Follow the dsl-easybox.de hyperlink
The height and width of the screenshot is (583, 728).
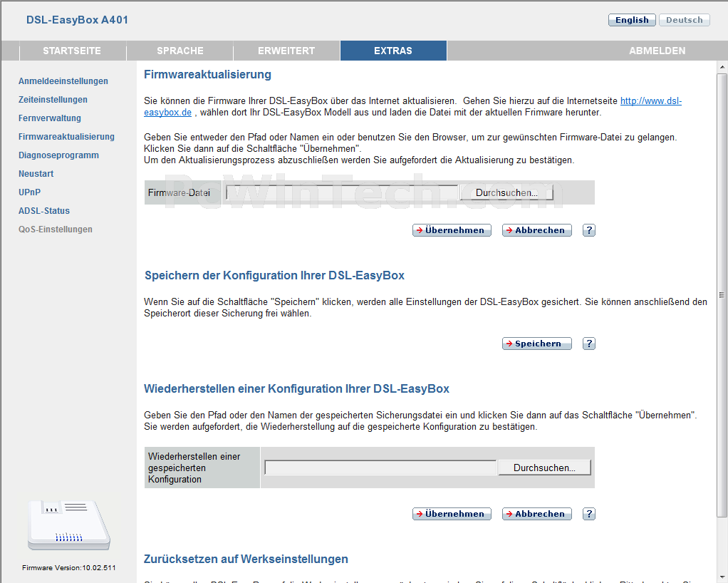[651, 100]
